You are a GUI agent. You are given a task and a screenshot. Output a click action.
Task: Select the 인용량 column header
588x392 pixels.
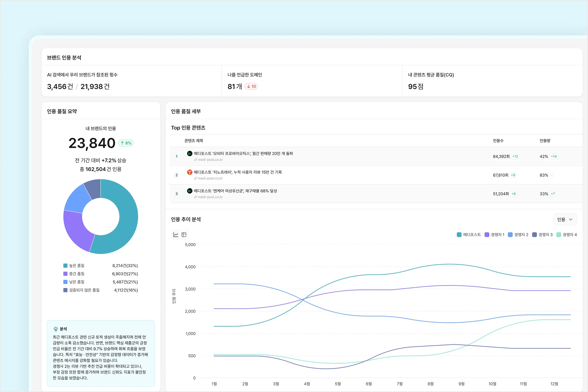(x=545, y=141)
